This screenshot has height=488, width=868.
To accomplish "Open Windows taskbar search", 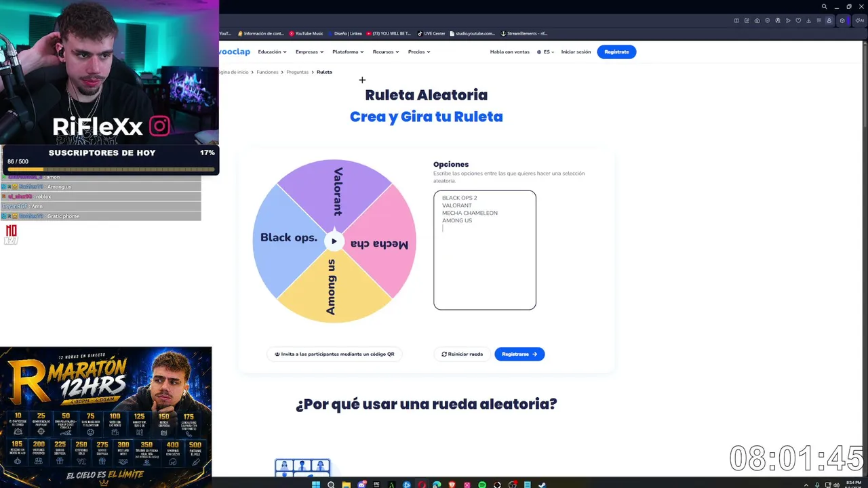I will pos(331,485).
